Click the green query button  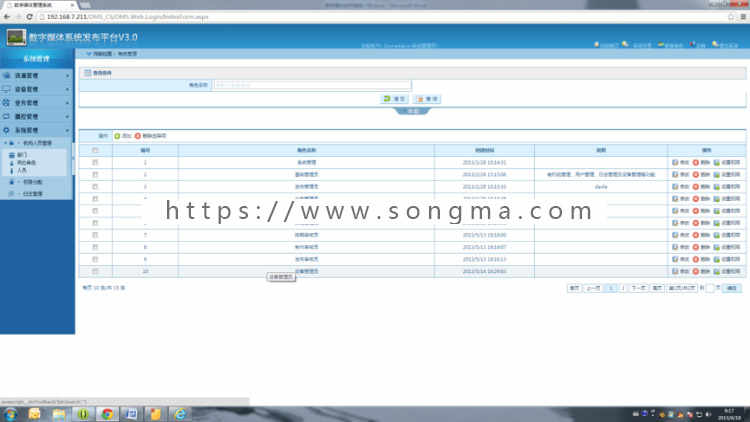tap(395, 99)
